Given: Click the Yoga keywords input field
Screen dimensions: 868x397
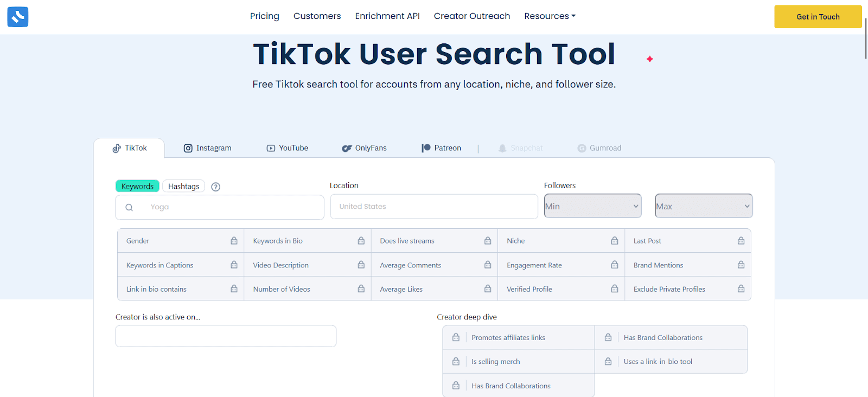Looking at the screenshot, I should point(220,207).
